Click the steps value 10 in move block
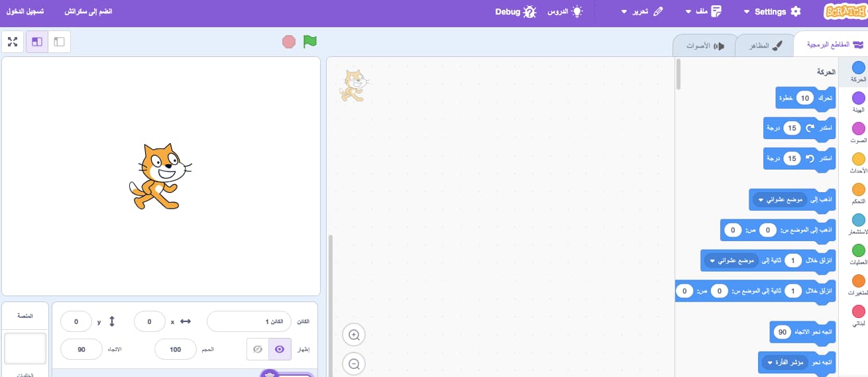868x377 pixels. point(805,98)
